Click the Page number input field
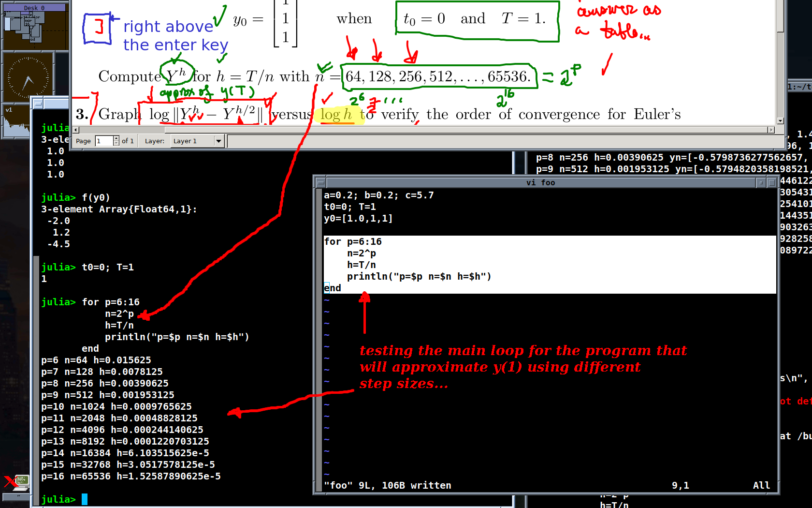The height and width of the screenshot is (508, 812). (104, 141)
